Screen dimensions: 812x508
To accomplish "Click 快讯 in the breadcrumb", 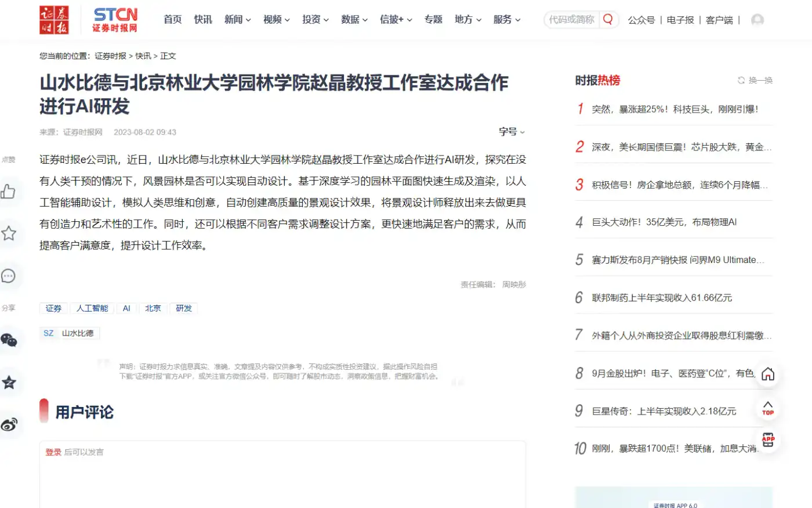I will 143,56.
